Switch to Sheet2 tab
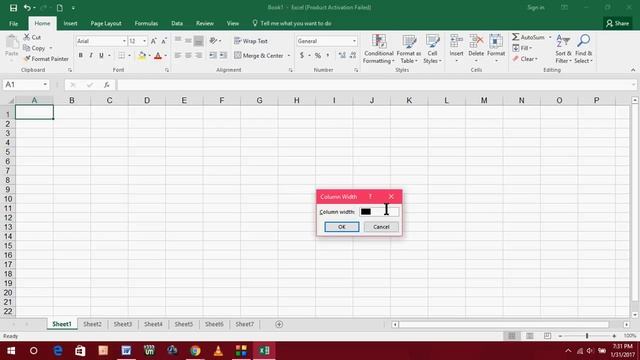The image size is (640, 360). coord(92,324)
